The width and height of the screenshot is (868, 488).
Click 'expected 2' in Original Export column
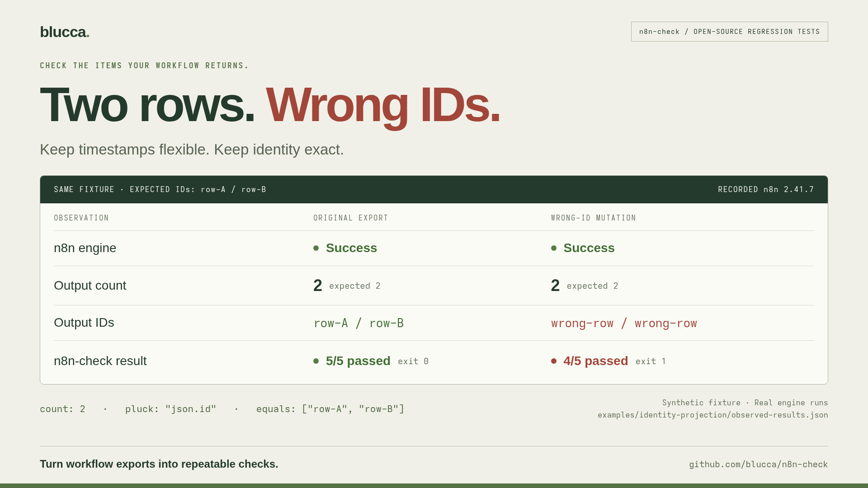click(354, 286)
